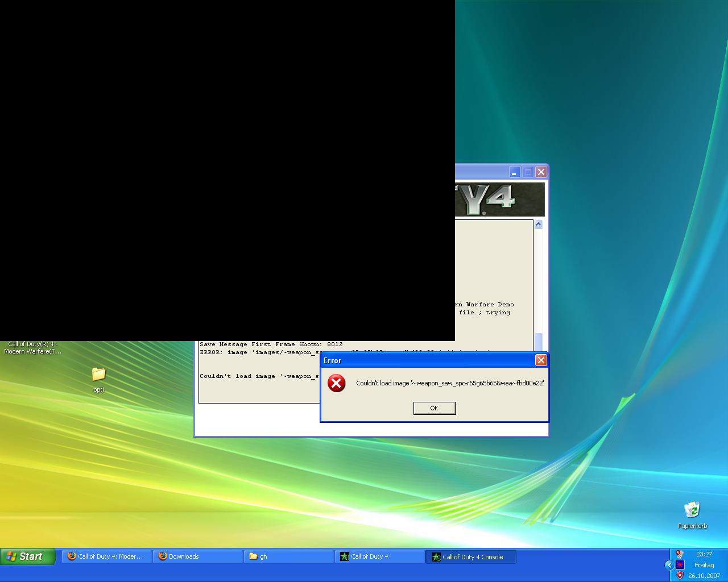Screen dimensions: 728x582
Task: Click the console scrollbar up arrow
Action: 538,225
